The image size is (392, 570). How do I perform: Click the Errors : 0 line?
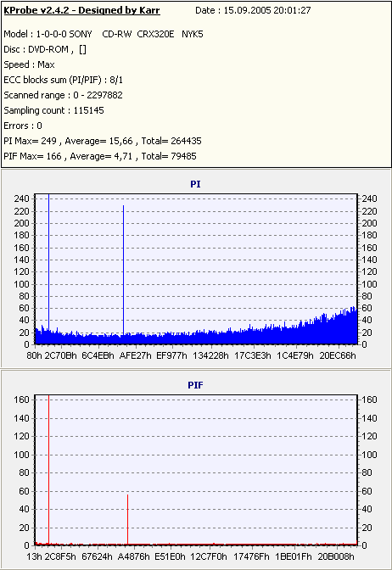pyautogui.click(x=23, y=126)
